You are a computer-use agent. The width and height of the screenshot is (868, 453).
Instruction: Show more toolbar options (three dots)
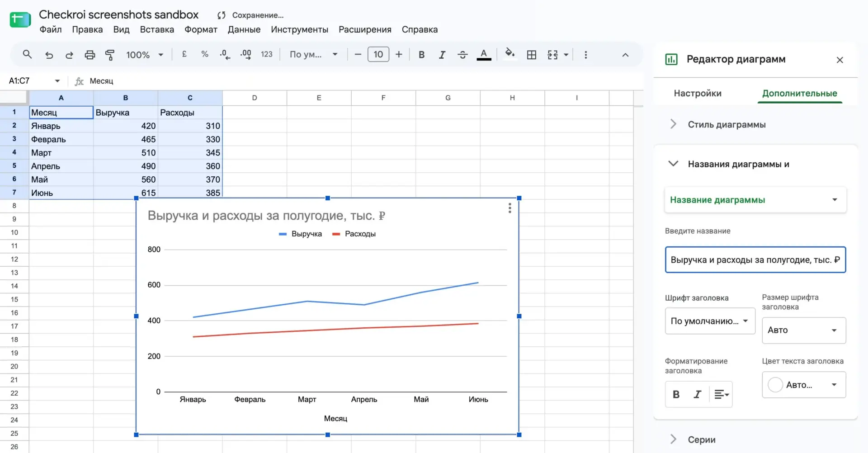[586, 55]
